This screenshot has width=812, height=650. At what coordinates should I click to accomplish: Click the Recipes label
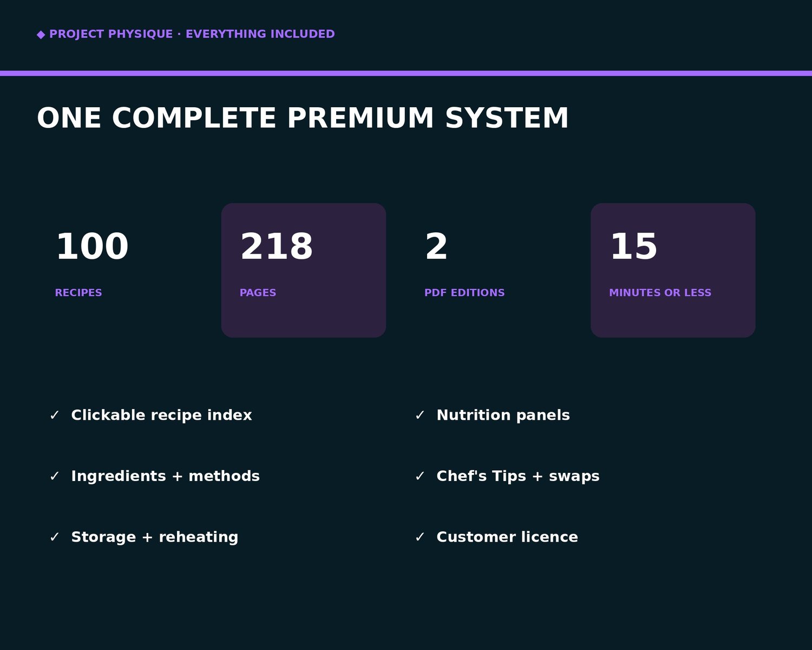tap(78, 292)
